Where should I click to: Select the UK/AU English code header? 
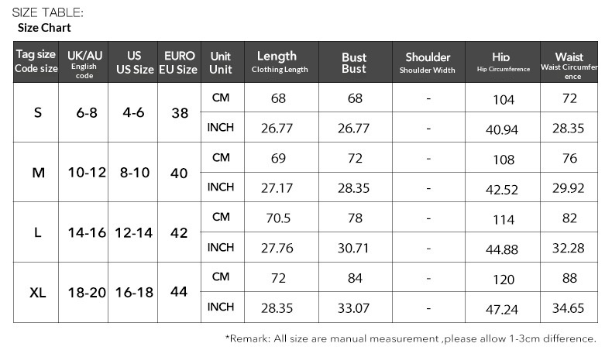click(84, 62)
